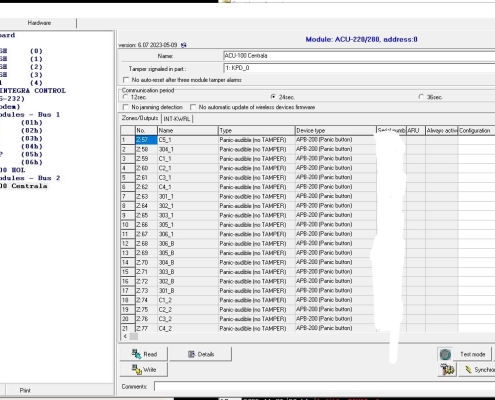
Task: Click the Read button icon
Action: [136, 354]
